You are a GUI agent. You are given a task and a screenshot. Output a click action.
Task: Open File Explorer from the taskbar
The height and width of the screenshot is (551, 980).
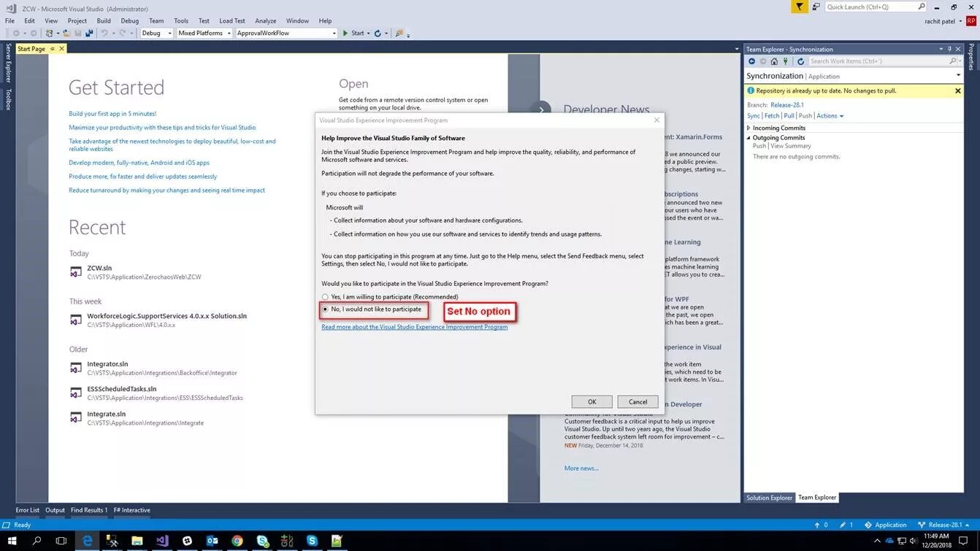137,541
